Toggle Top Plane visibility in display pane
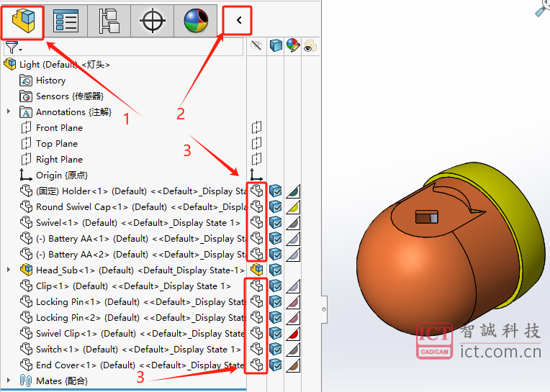The width and height of the screenshot is (550, 392). point(256,143)
